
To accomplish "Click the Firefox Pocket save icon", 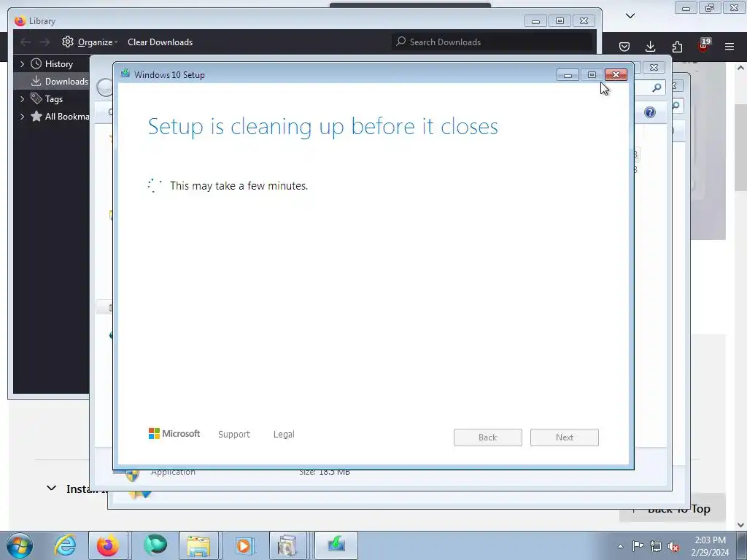I will pyautogui.click(x=624, y=46).
